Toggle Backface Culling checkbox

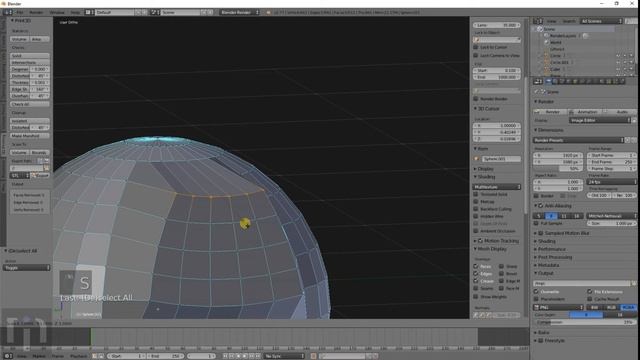[476, 209]
